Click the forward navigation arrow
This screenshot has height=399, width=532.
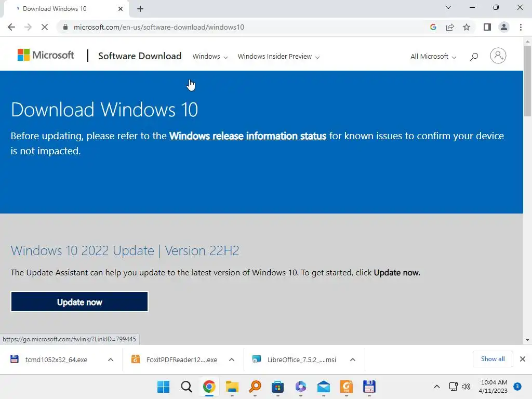click(28, 27)
